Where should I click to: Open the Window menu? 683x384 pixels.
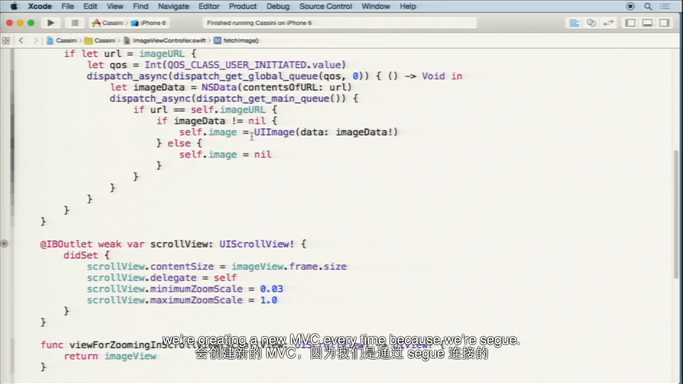375,6
